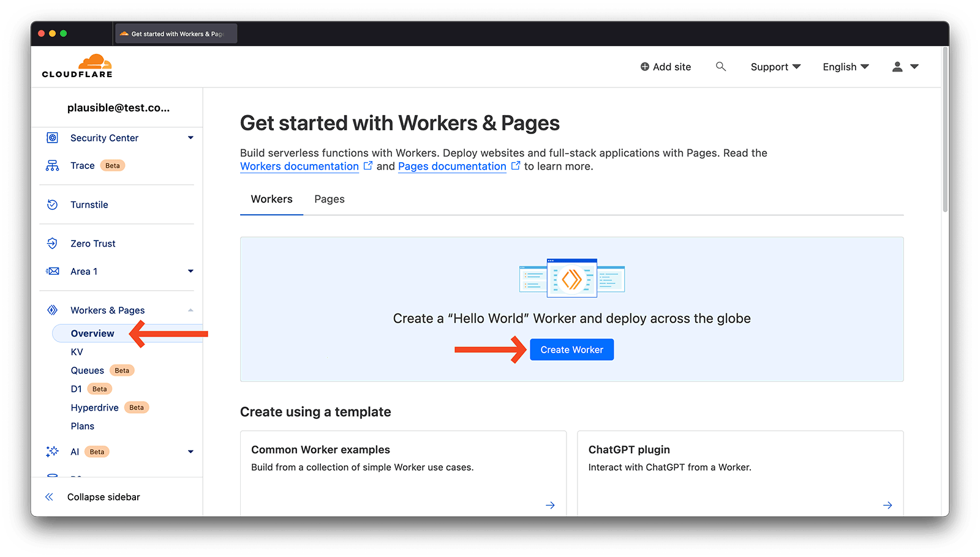Viewport: 980px width, 557px height.
Task: Collapse the Workers & Pages section arrow
Action: click(x=190, y=310)
